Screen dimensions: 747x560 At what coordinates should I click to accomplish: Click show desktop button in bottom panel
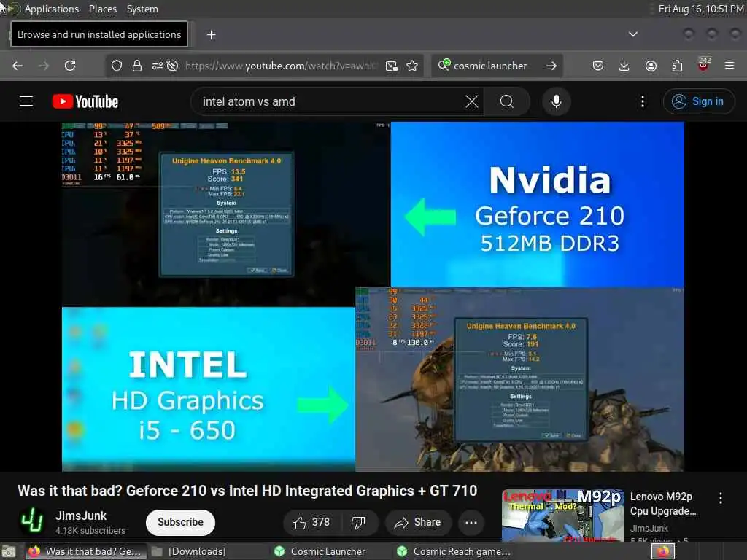coord(9,551)
